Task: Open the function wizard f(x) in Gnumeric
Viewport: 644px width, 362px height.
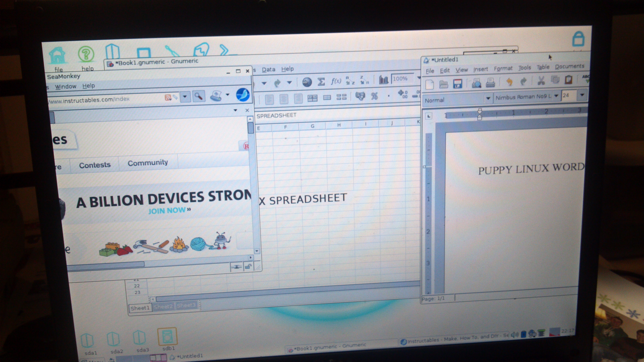Action: pos(336,81)
